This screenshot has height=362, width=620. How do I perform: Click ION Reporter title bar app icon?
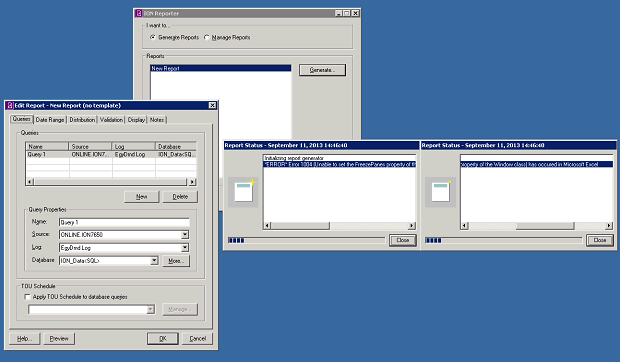[139, 13]
